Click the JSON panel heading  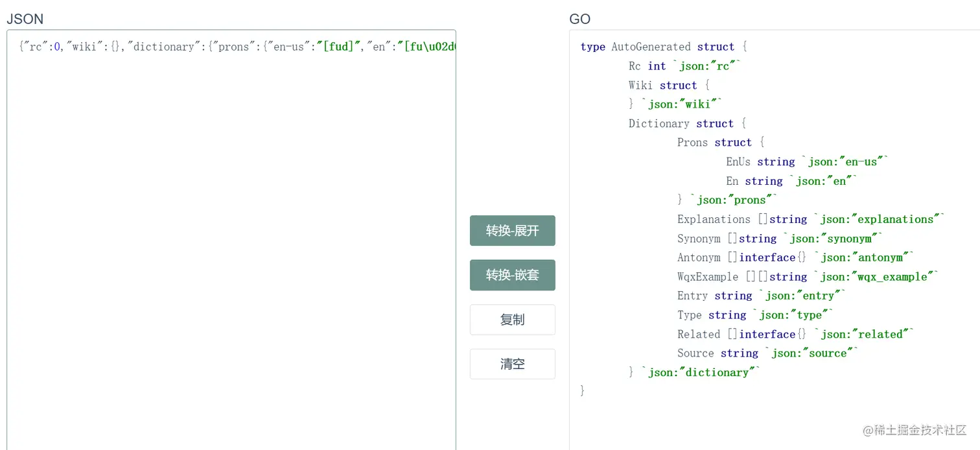tap(25, 19)
